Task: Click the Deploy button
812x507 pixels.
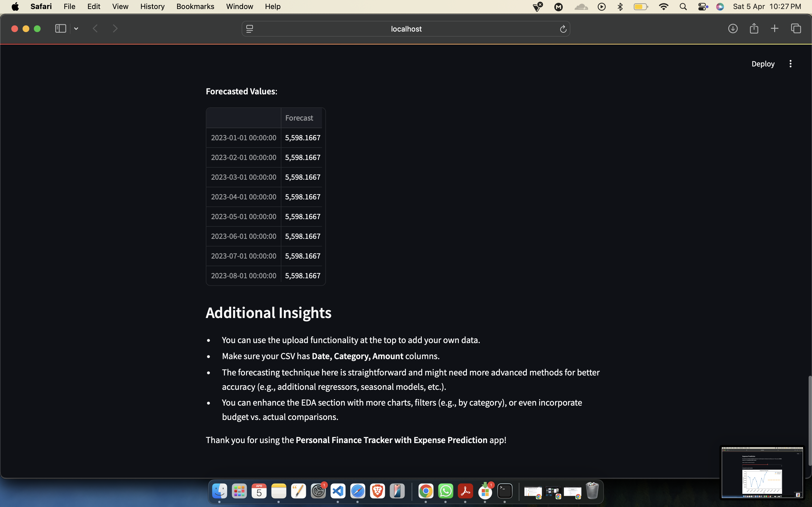Action: [763, 64]
